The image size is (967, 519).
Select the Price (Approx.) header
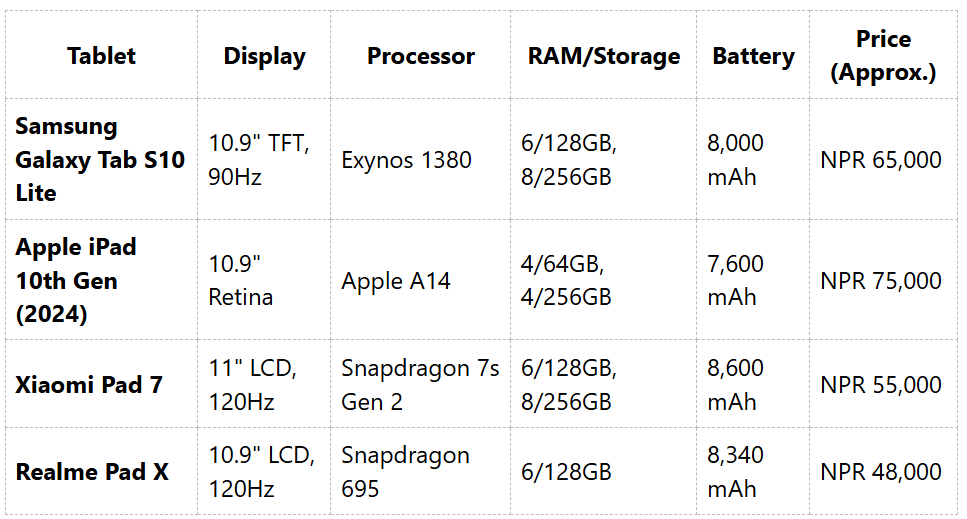coord(883,55)
